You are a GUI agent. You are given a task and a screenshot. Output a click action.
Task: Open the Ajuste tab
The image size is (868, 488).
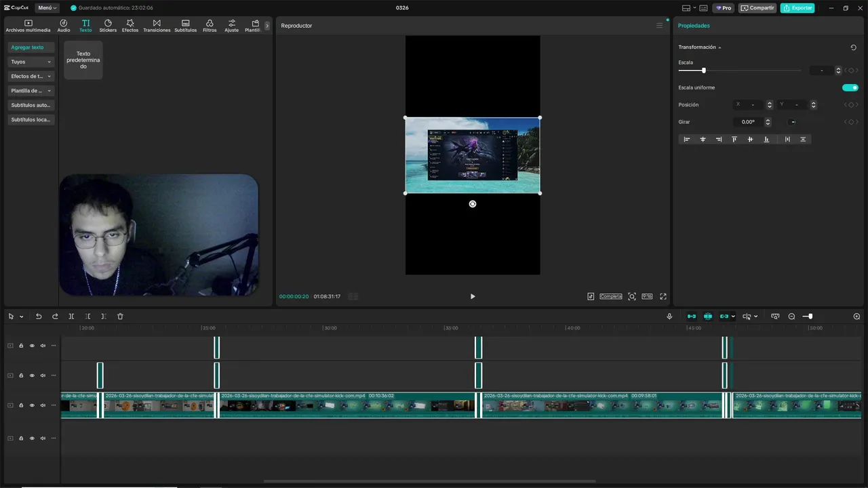pyautogui.click(x=232, y=26)
